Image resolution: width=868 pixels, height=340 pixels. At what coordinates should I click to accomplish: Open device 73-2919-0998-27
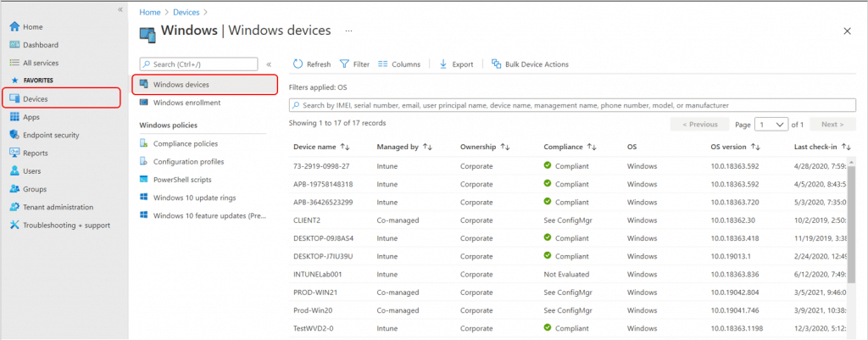[x=321, y=166]
